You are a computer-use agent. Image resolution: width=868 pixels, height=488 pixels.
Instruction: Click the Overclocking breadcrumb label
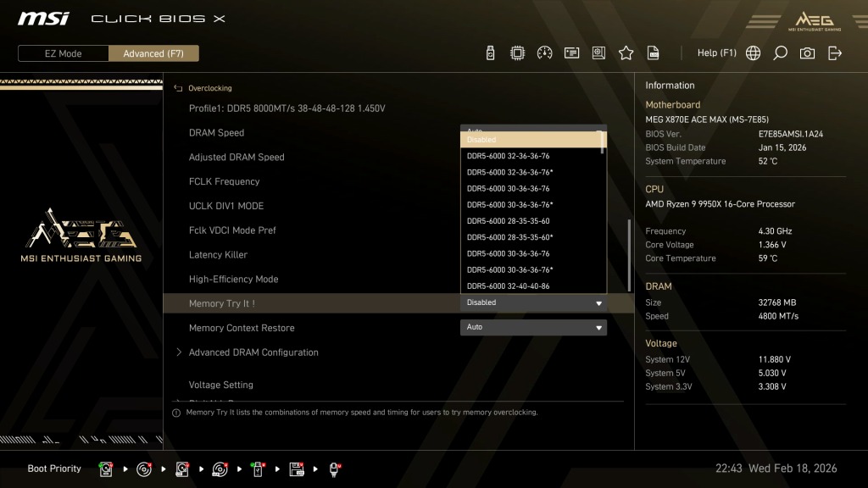pyautogui.click(x=210, y=88)
